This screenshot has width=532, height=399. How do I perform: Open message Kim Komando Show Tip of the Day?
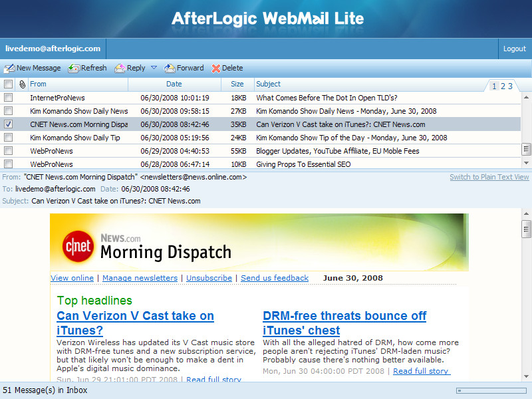pos(352,138)
